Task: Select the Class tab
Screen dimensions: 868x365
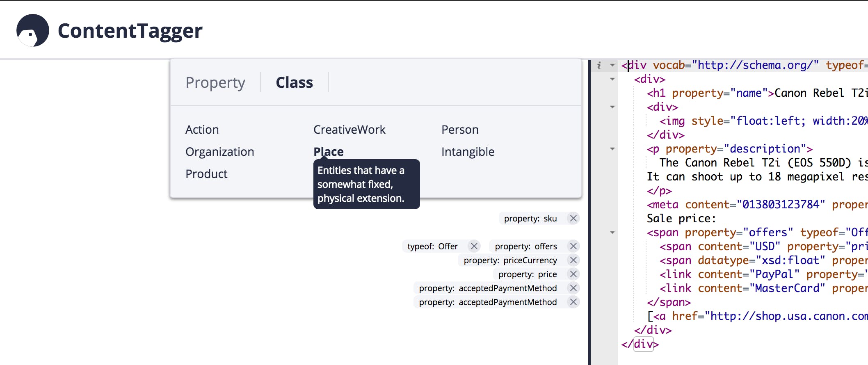Action: [x=294, y=82]
